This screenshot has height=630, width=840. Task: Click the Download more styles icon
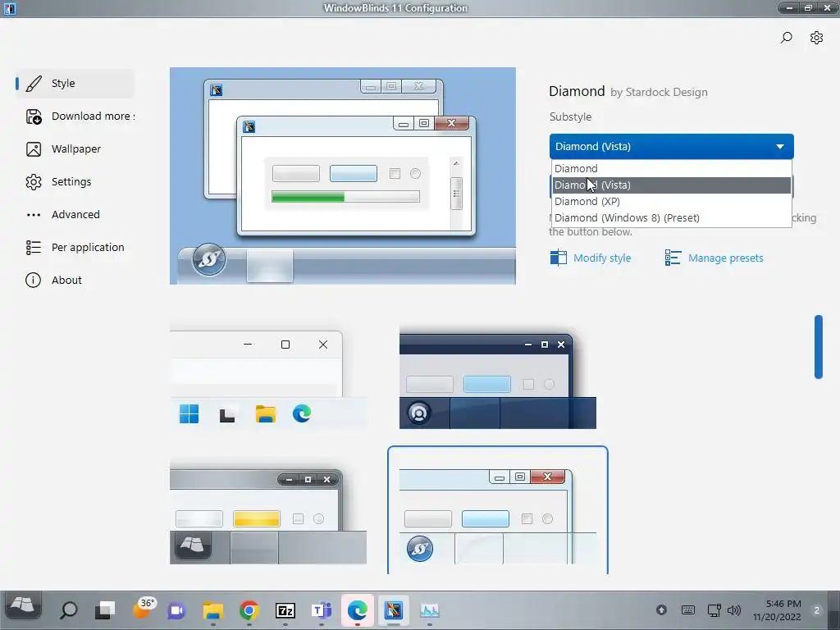tap(33, 116)
